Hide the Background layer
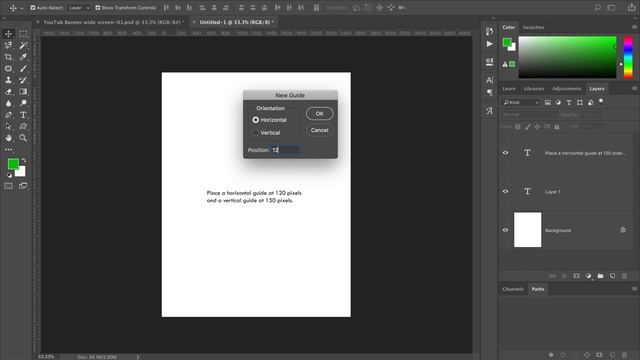This screenshot has width=640, height=360. (505, 230)
